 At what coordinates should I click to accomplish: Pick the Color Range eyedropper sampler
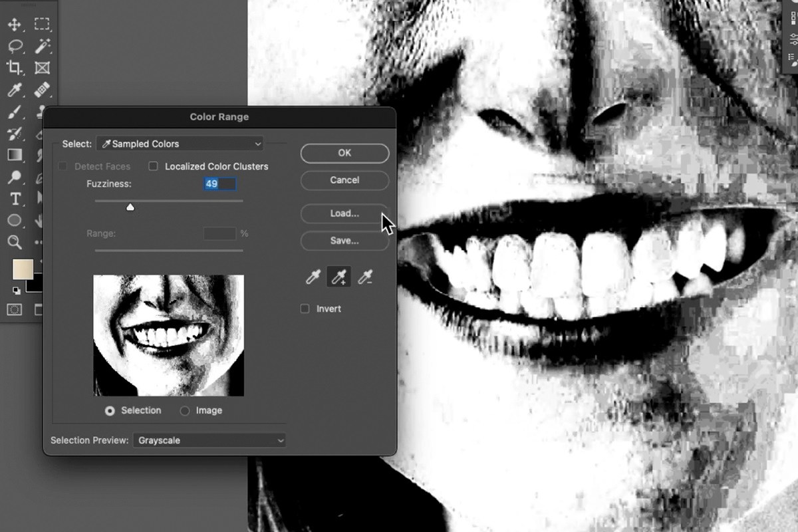pyautogui.click(x=313, y=277)
